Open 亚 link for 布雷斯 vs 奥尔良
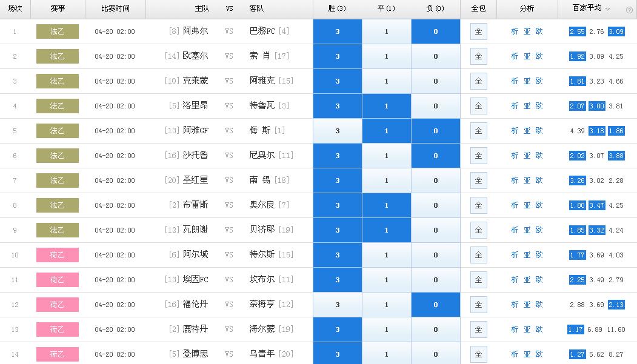This screenshot has width=637, height=364. tap(527, 205)
